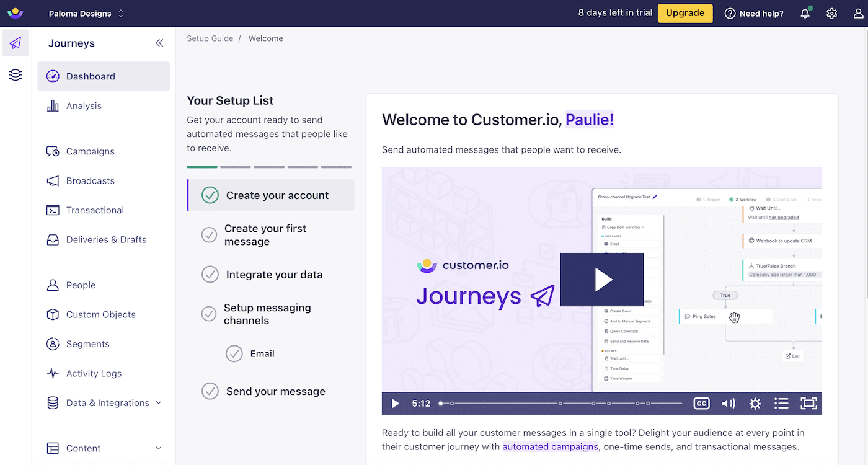The image size is (868, 465).
Task: Click check circle for Integrate your data
Action: (x=210, y=275)
